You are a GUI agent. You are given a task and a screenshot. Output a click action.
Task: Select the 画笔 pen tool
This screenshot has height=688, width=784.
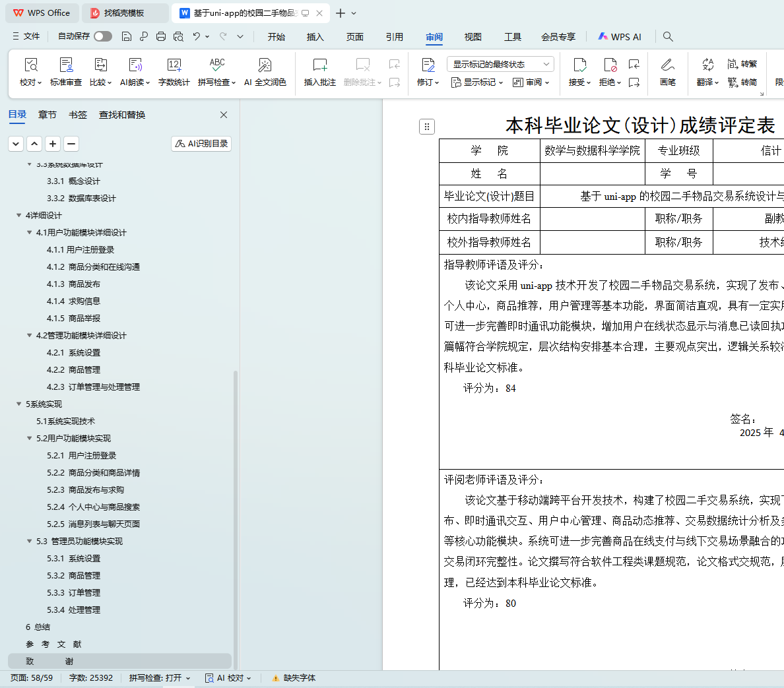pyautogui.click(x=667, y=65)
